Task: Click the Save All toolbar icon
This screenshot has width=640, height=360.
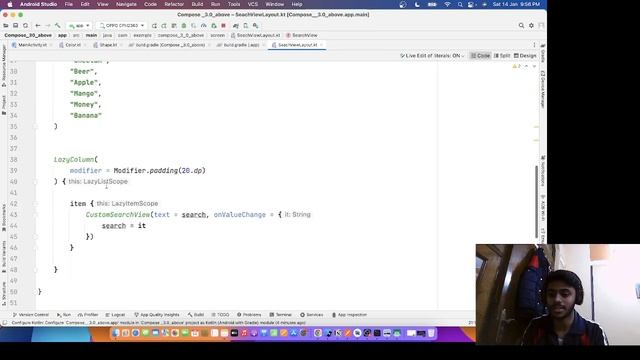Action: tap(16, 25)
